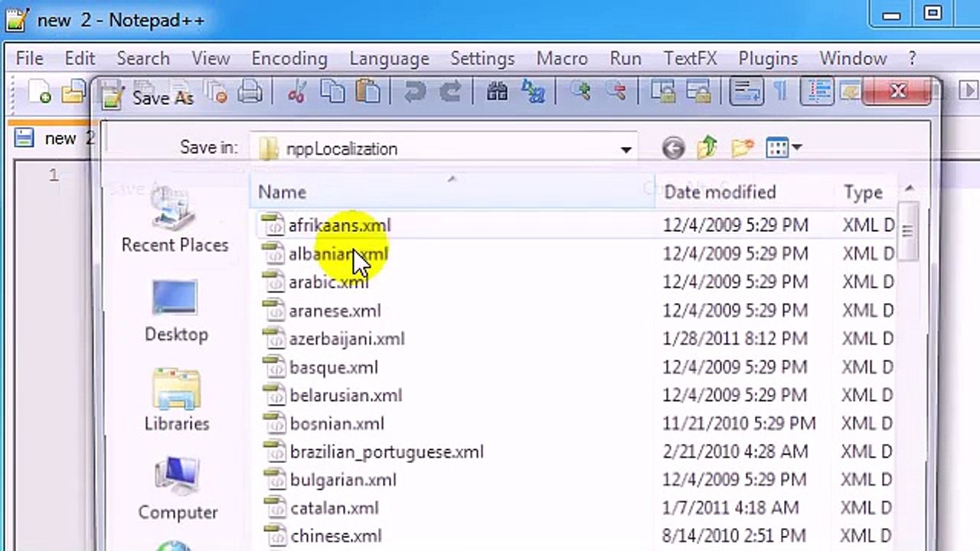Select the file aranese.xml

[335, 310]
